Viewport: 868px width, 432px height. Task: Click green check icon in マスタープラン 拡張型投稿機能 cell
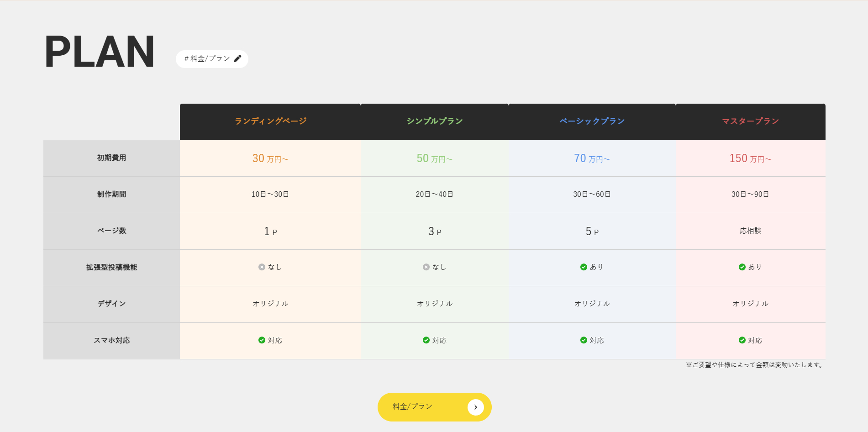coord(742,267)
